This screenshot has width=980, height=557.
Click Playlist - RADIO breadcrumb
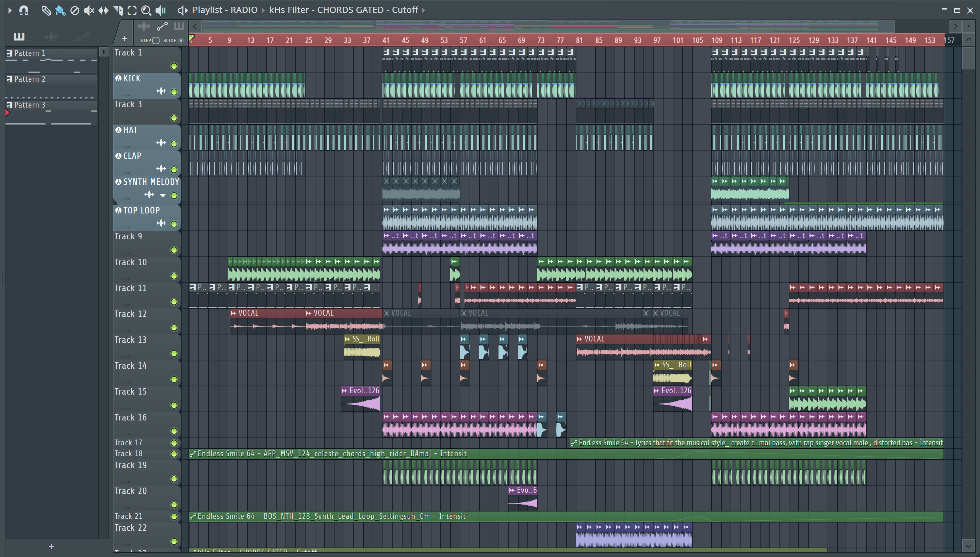click(x=225, y=10)
